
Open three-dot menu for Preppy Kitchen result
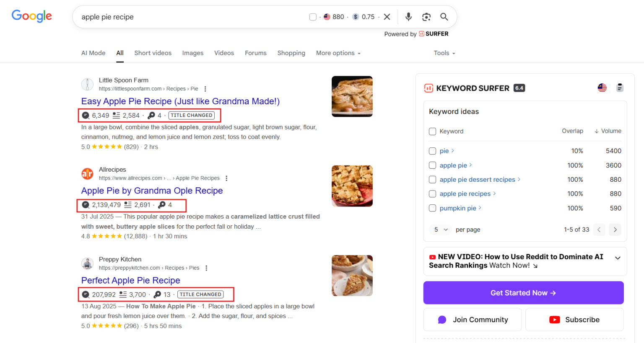pos(206,268)
